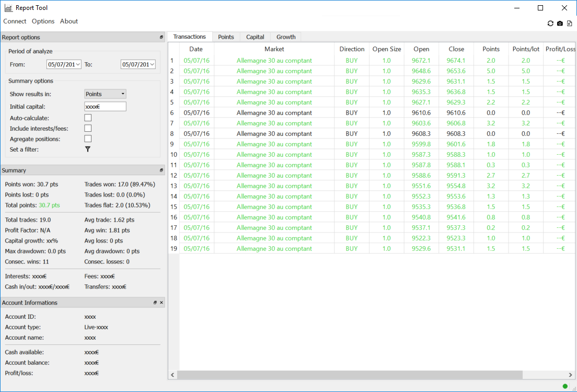Click the export file icon
The height and width of the screenshot is (392, 577).
570,24
